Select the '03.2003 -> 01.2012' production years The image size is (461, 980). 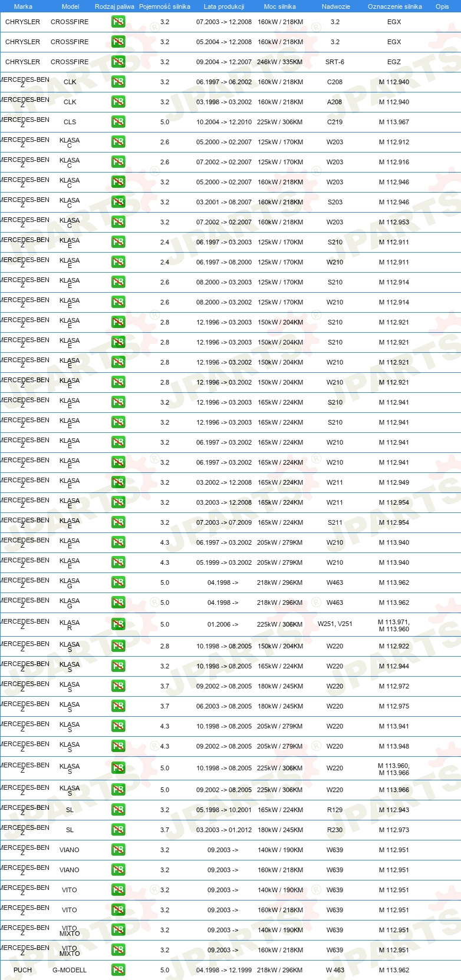(224, 830)
